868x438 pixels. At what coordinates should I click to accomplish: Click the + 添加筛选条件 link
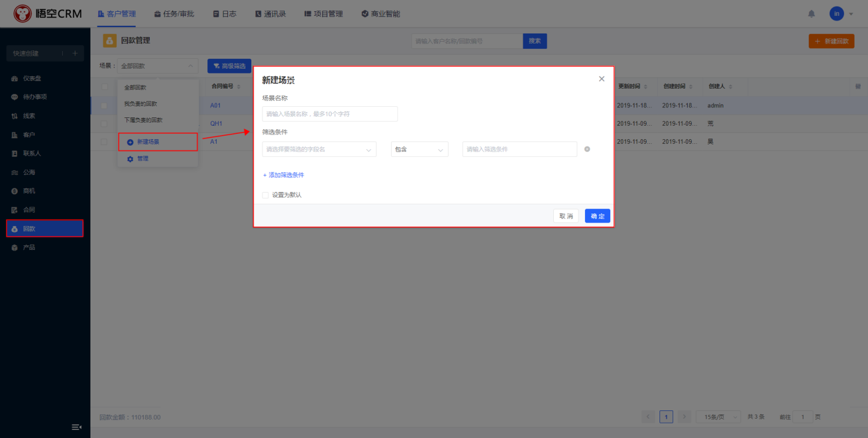(284, 175)
